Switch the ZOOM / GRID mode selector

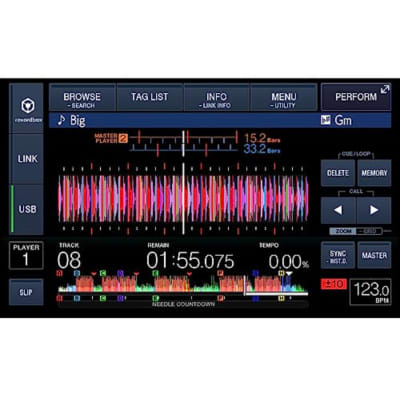pyautogui.click(x=355, y=231)
